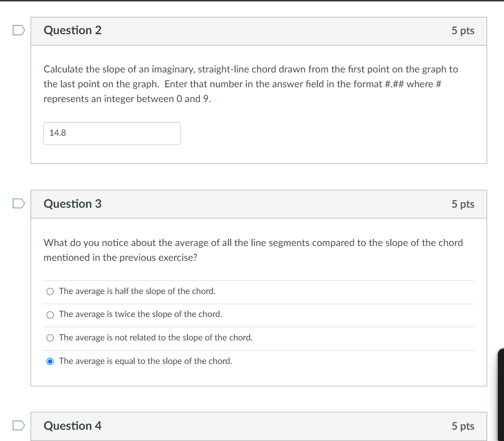Flag Question 2 using its bookmark pin icon
This screenshot has height=441, width=504.
click(18, 30)
